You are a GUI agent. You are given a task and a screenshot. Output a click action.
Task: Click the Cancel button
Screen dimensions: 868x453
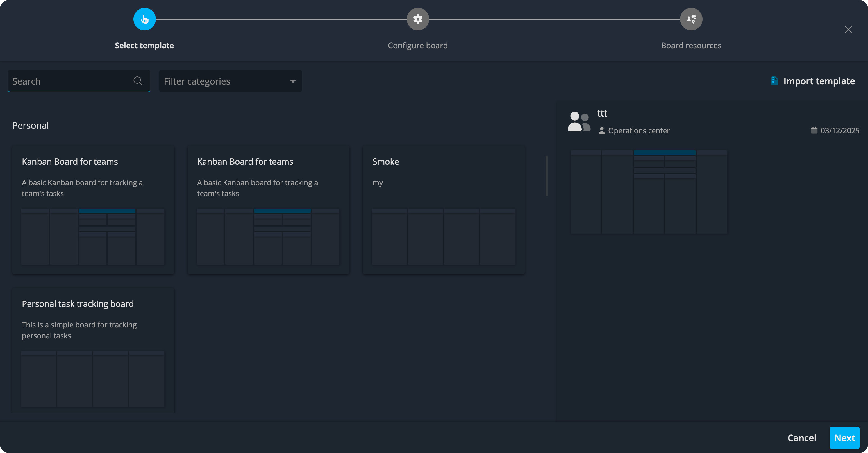802,438
